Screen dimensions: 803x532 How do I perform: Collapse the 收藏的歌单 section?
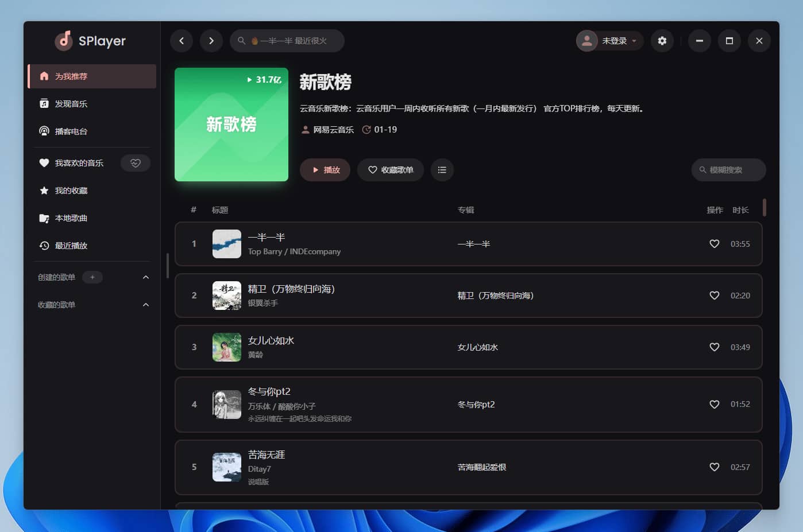coord(145,304)
